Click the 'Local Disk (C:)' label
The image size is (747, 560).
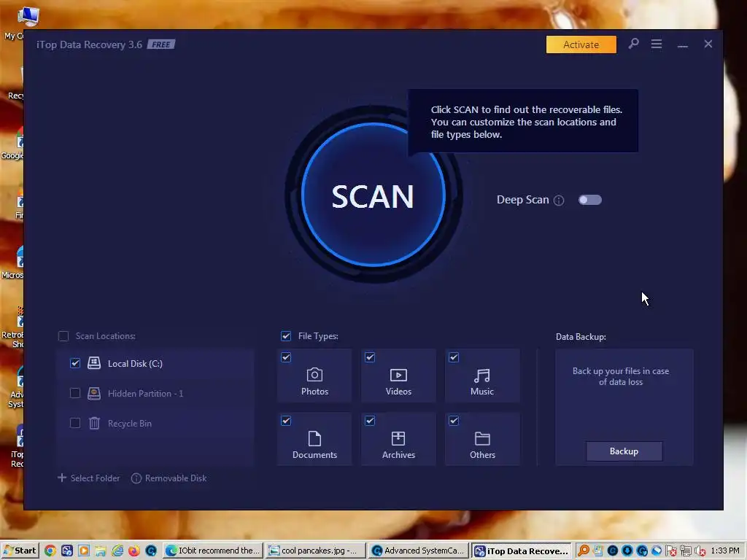click(x=135, y=364)
